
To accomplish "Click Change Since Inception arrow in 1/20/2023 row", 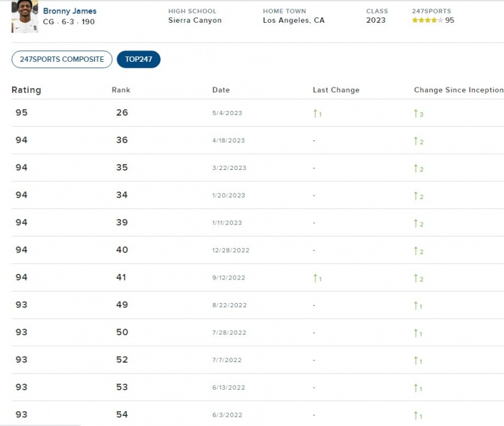I will click(417, 196).
